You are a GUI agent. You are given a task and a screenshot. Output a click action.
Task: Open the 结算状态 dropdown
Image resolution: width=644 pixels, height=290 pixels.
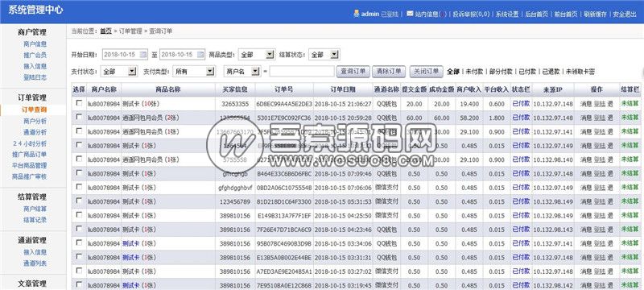[324, 54]
